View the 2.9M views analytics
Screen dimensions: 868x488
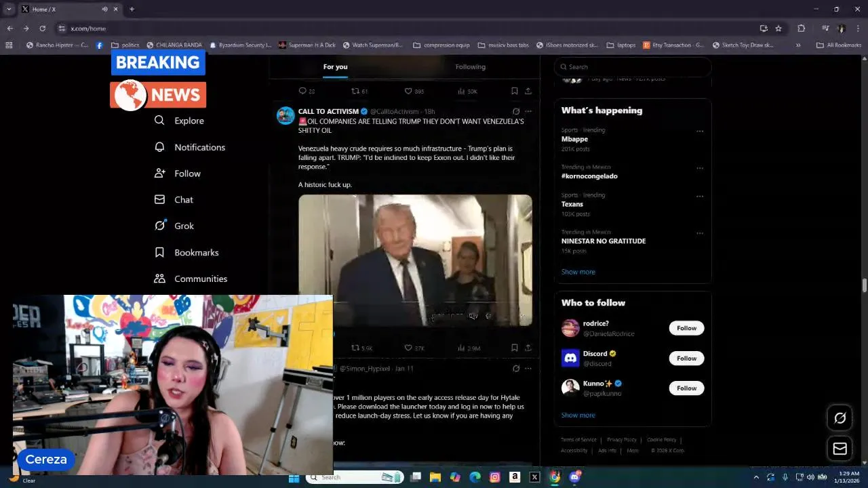[469, 348]
